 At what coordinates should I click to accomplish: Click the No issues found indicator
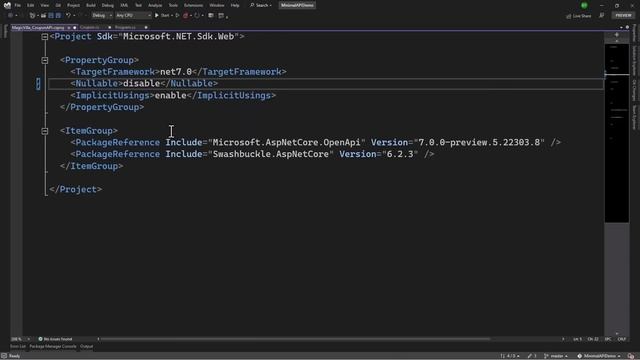(x=55, y=339)
